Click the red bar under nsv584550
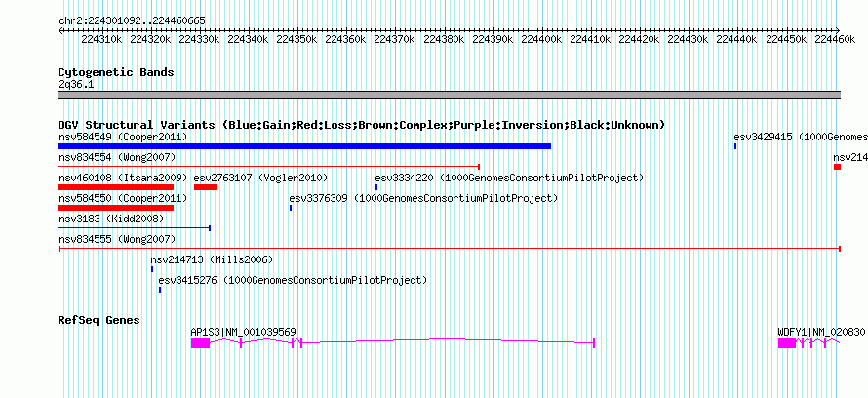The width and height of the screenshot is (868, 398). click(116, 208)
